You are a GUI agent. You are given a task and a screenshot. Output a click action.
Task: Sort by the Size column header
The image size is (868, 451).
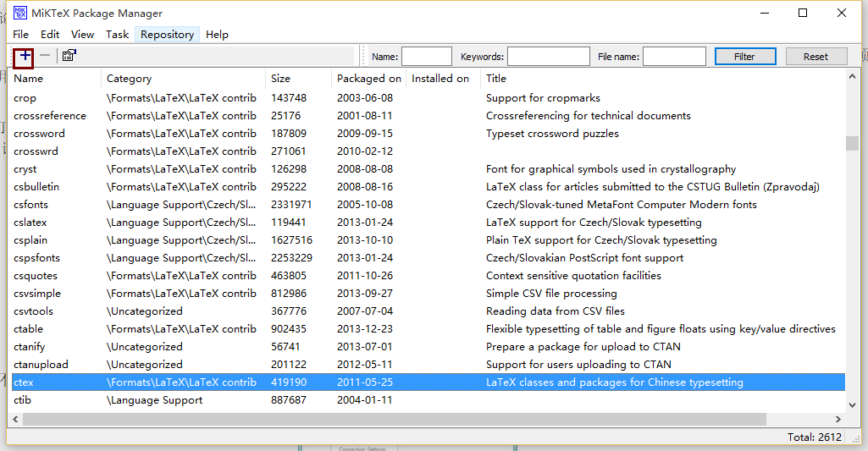pyautogui.click(x=298, y=78)
